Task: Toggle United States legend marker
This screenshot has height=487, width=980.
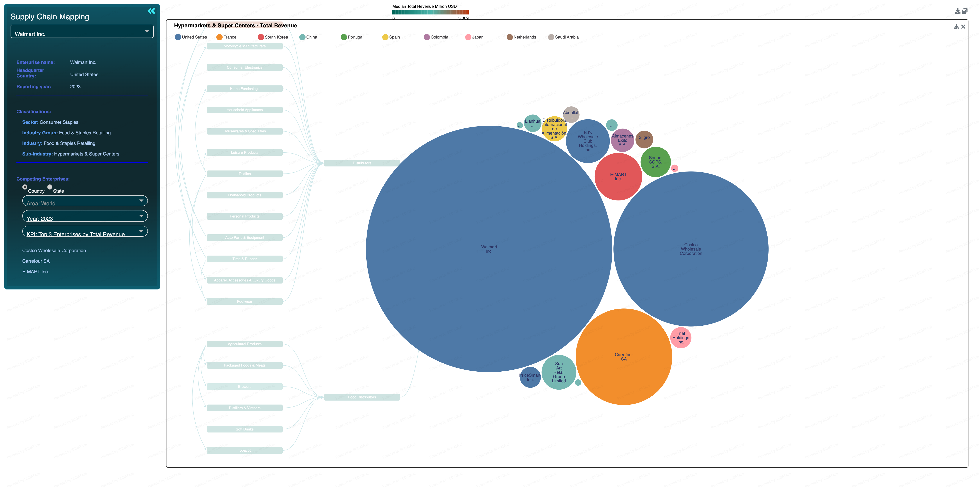Action: [178, 37]
